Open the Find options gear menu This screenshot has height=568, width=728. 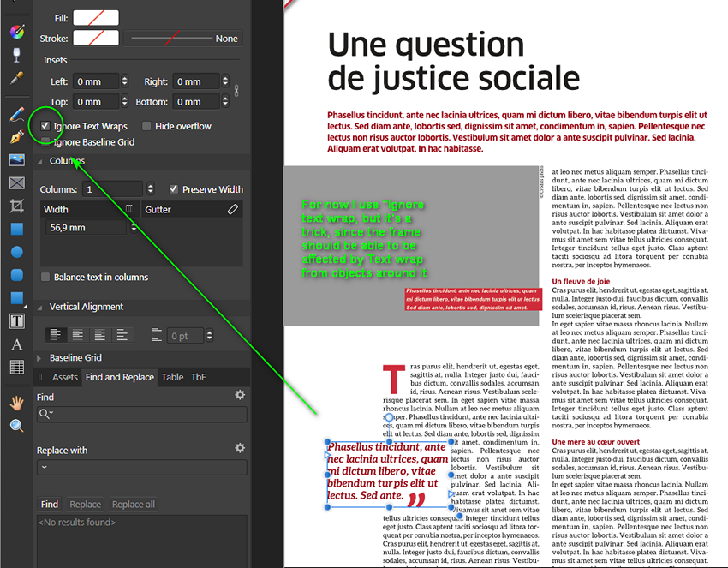tap(241, 395)
